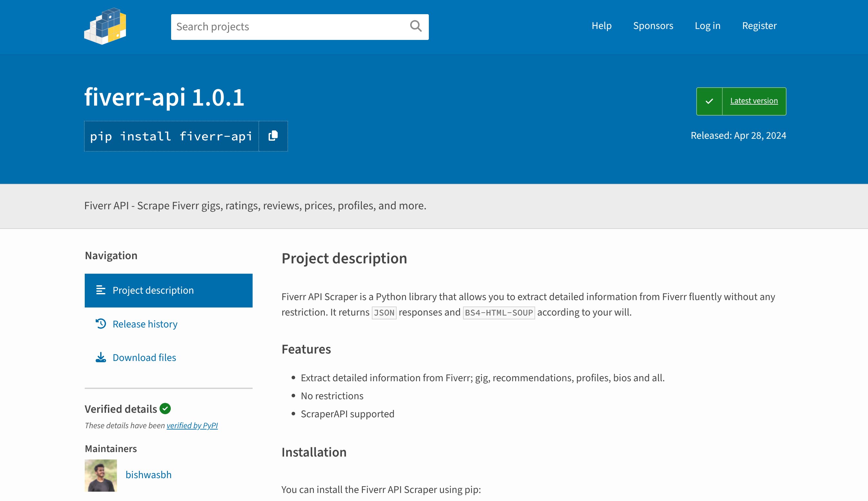Click the Register link

pyautogui.click(x=759, y=25)
